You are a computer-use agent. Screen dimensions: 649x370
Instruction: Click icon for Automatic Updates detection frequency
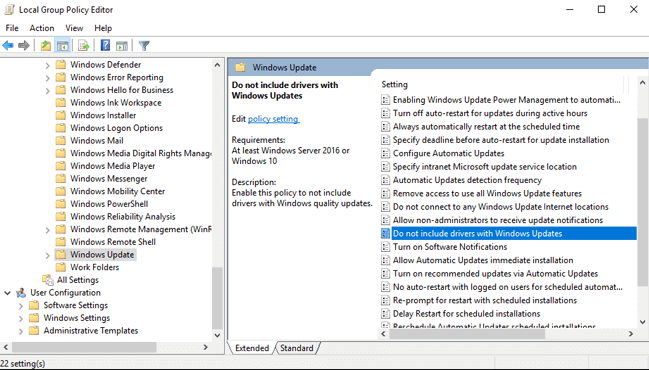click(x=385, y=180)
